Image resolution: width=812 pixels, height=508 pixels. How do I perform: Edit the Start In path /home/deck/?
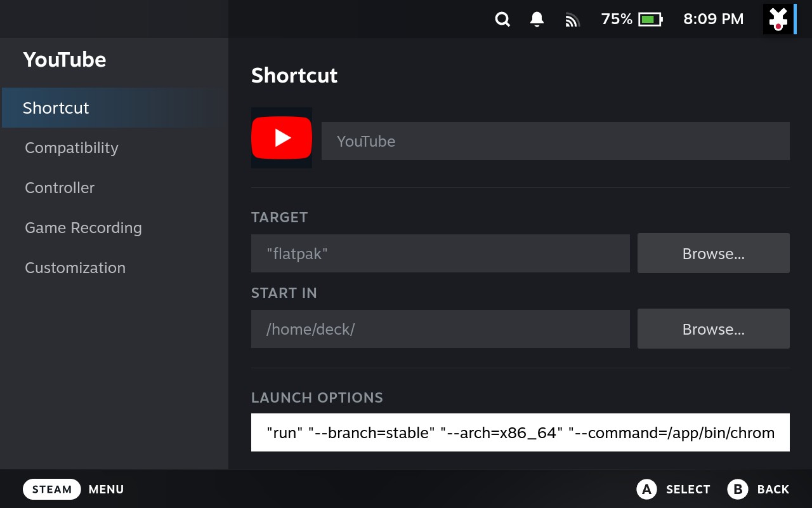click(440, 329)
